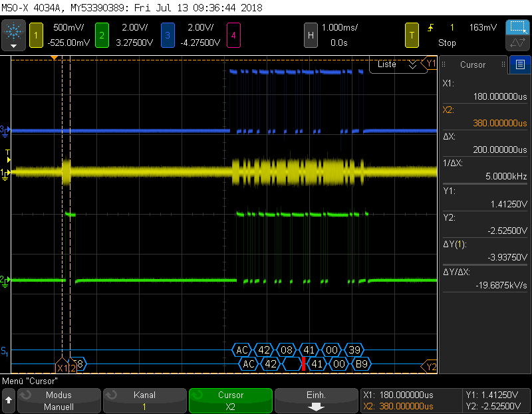Click the Y1 1.41250V sidebar value
532x414 pixels.
pos(509,204)
